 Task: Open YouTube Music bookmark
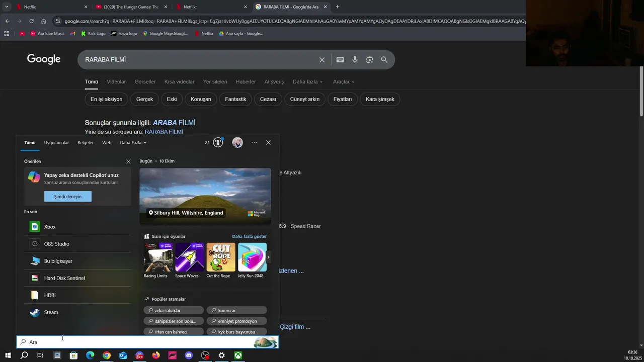[x=47, y=34]
